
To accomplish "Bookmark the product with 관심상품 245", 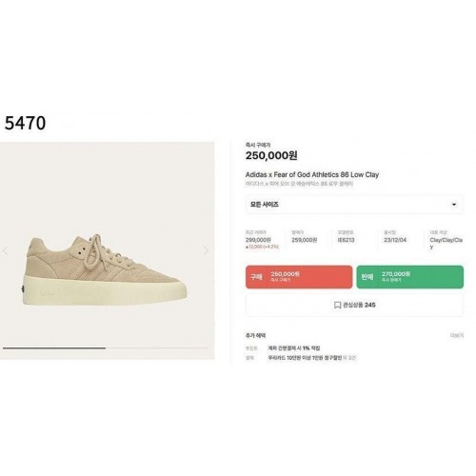I will click(x=354, y=305).
